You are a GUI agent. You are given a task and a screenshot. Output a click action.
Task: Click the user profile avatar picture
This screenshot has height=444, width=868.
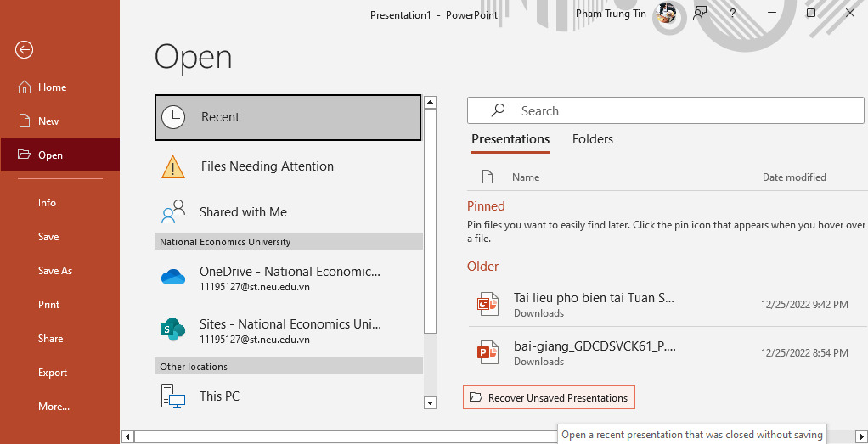tap(665, 13)
